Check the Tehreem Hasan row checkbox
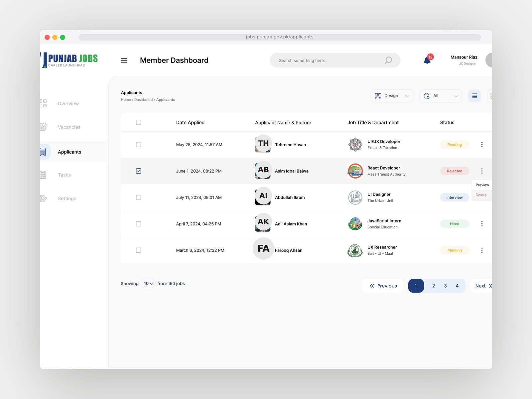This screenshot has width=532, height=399. 139,145
